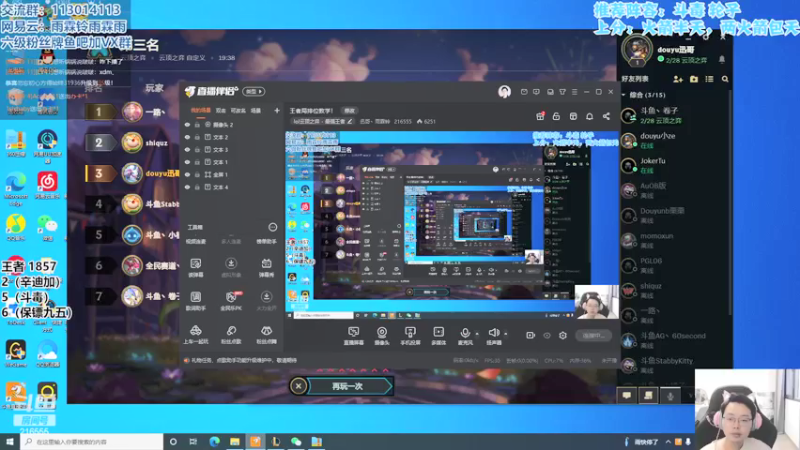
Task: Add a new scene with plus button
Action: pyautogui.click(x=277, y=110)
